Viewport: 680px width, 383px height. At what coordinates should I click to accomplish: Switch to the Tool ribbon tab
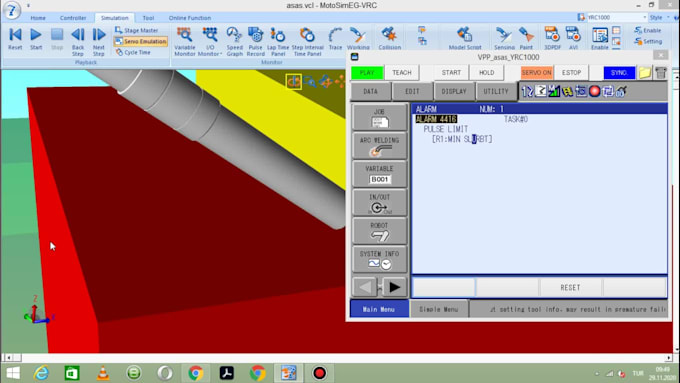click(148, 18)
